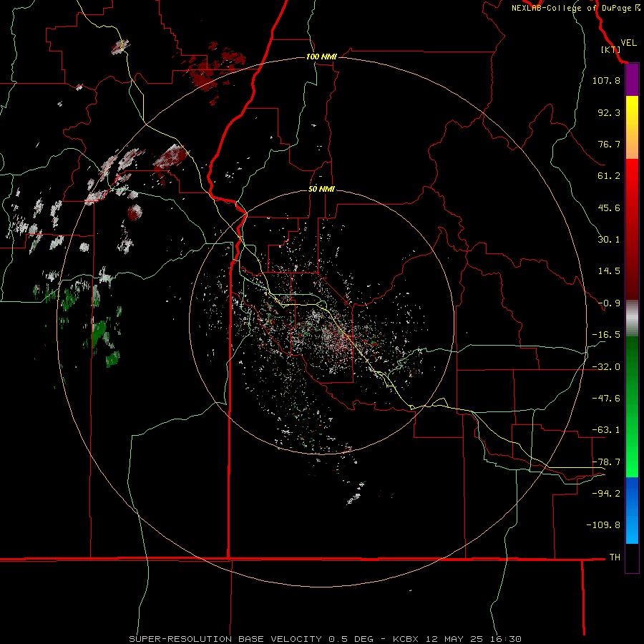Click the 12 MAY 25 16:30 timestamp

(474, 639)
